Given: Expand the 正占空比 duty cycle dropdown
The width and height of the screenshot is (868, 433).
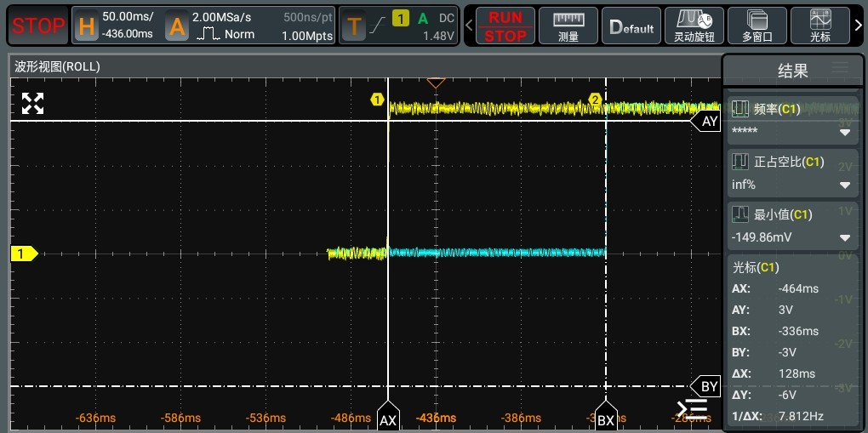Looking at the screenshot, I should [x=845, y=185].
